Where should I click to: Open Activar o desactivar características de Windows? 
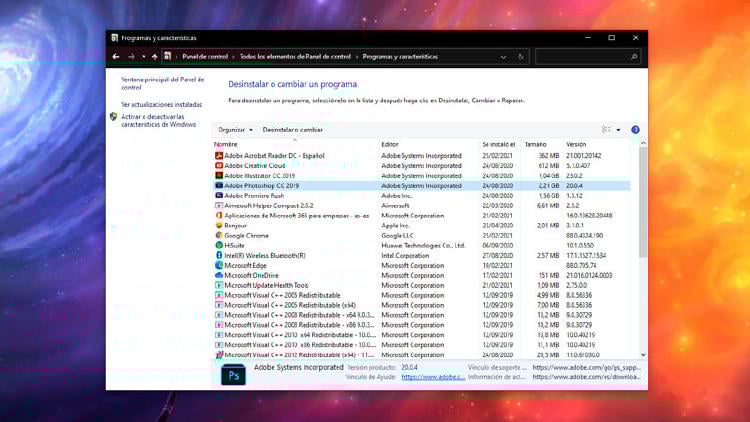(x=158, y=120)
